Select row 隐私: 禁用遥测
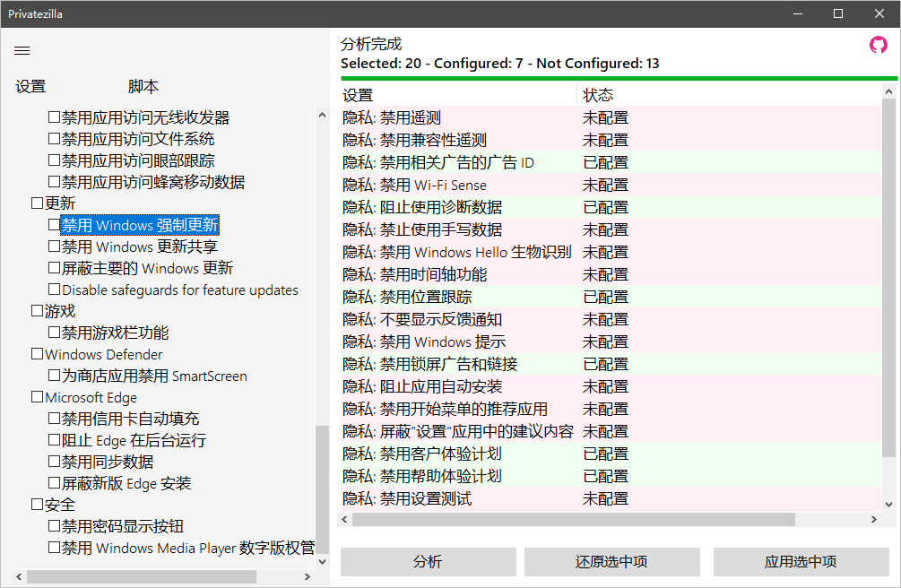901x588 pixels. tap(611, 117)
